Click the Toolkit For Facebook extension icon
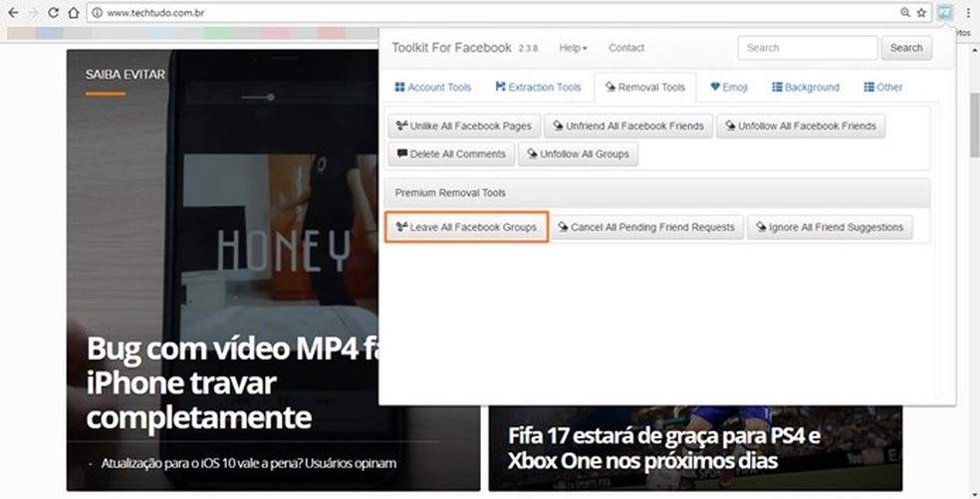 [945, 13]
